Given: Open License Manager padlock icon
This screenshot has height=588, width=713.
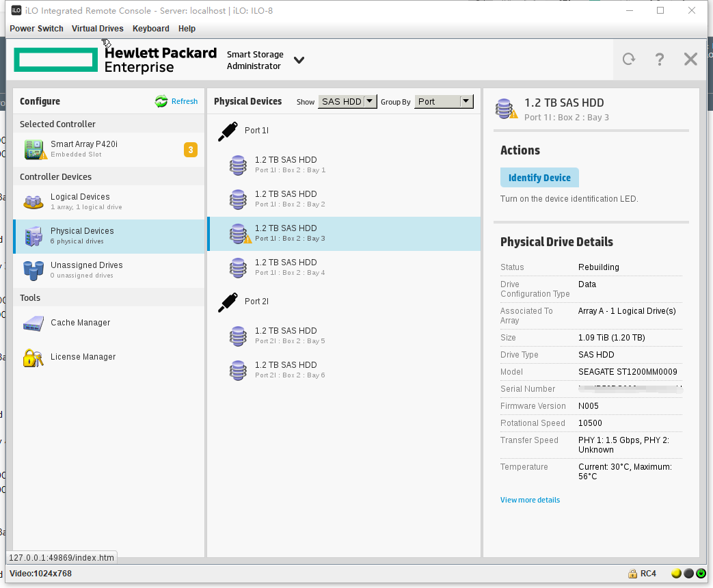Looking at the screenshot, I should pos(33,358).
